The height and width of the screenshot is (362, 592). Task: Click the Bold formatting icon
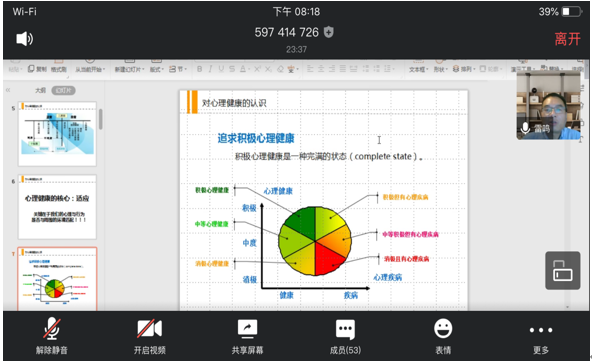199,69
